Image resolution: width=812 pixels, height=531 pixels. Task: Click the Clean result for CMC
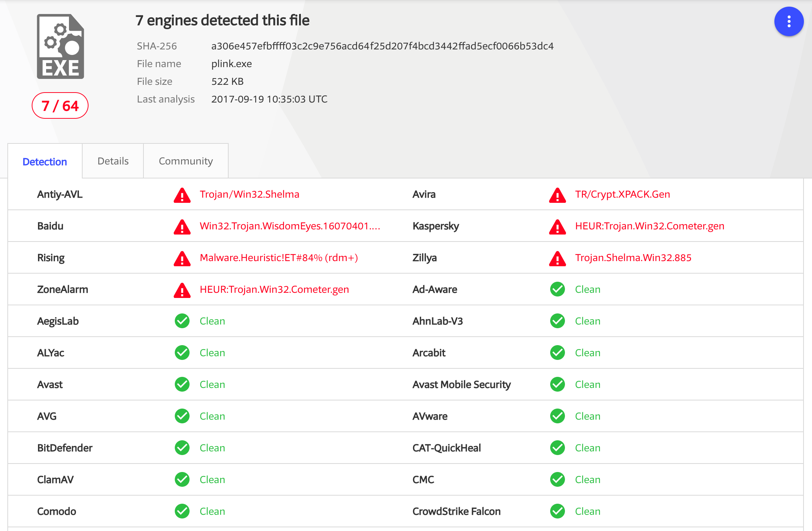click(x=588, y=480)
